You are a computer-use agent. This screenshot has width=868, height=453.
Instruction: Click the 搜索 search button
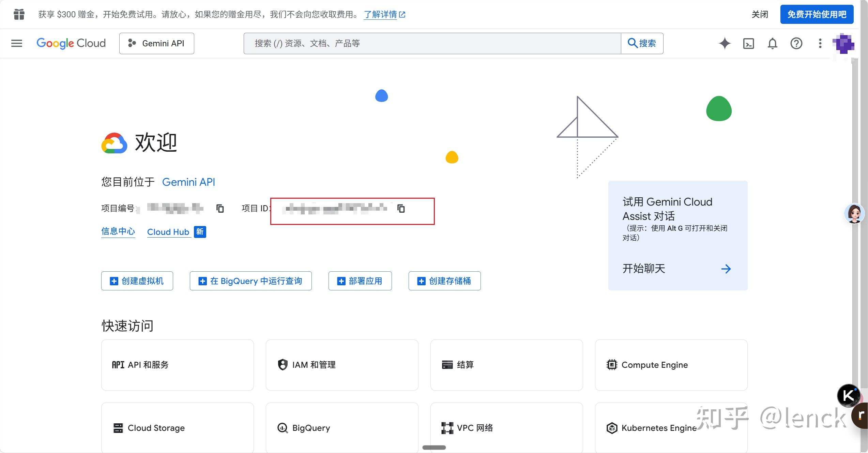(642, 43)
